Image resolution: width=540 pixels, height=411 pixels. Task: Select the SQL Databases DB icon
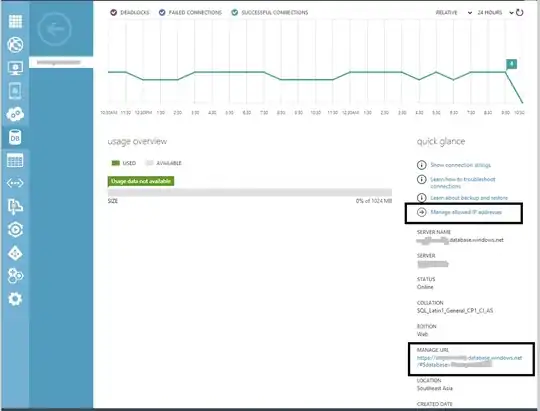(15, 138)
